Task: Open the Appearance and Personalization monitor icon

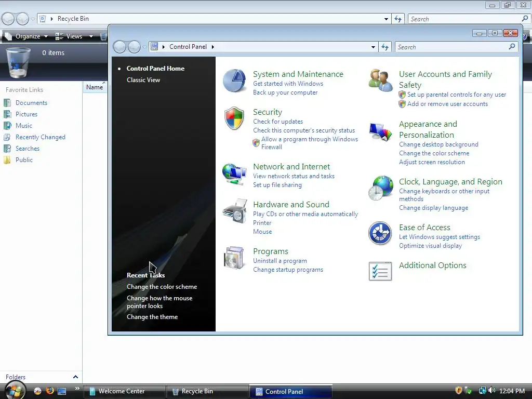Action: [380, 131]
